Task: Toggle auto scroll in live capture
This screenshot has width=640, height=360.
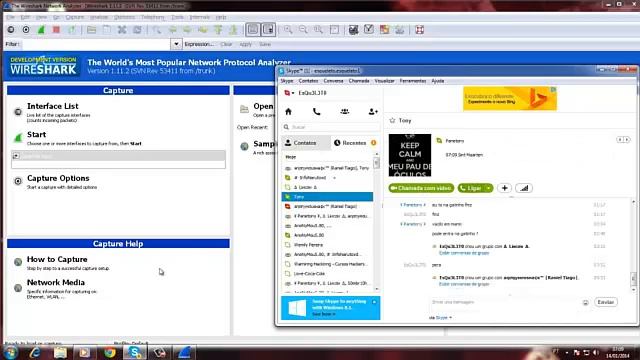Action: point(269,30)
